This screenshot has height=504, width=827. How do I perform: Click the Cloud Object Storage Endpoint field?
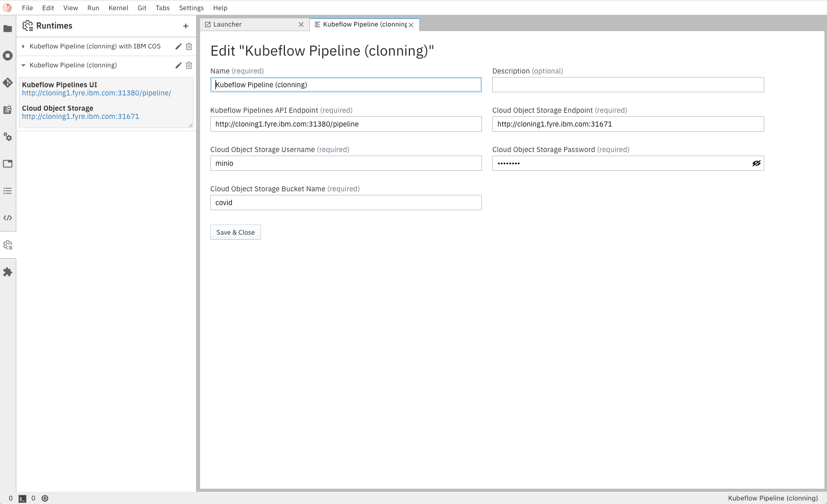click(628, 124)
